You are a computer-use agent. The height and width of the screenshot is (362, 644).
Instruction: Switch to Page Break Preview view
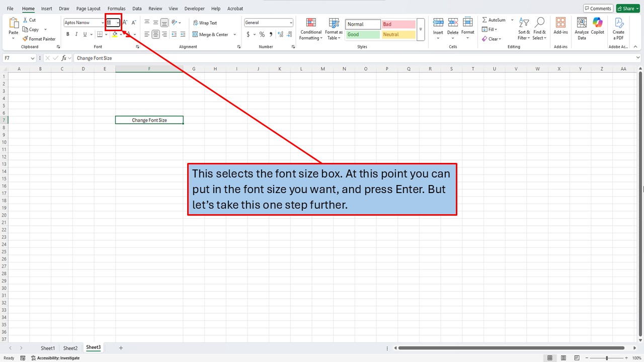coord(576,357)
